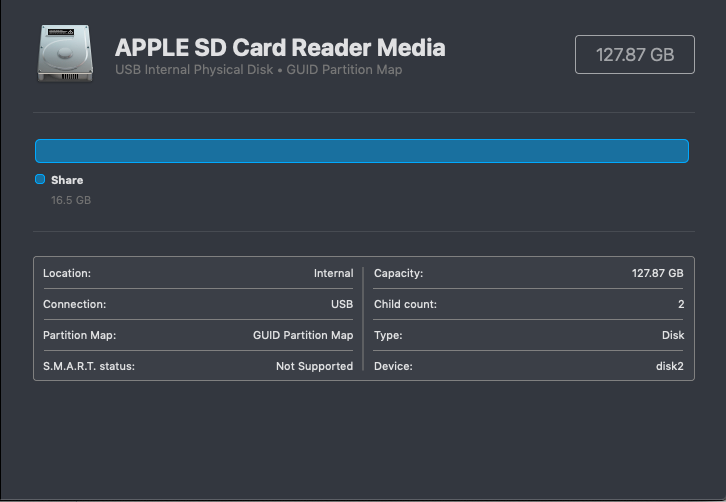The image size is (726, 502).
Task: Select the Connection: label
Action: click(75, 304)
